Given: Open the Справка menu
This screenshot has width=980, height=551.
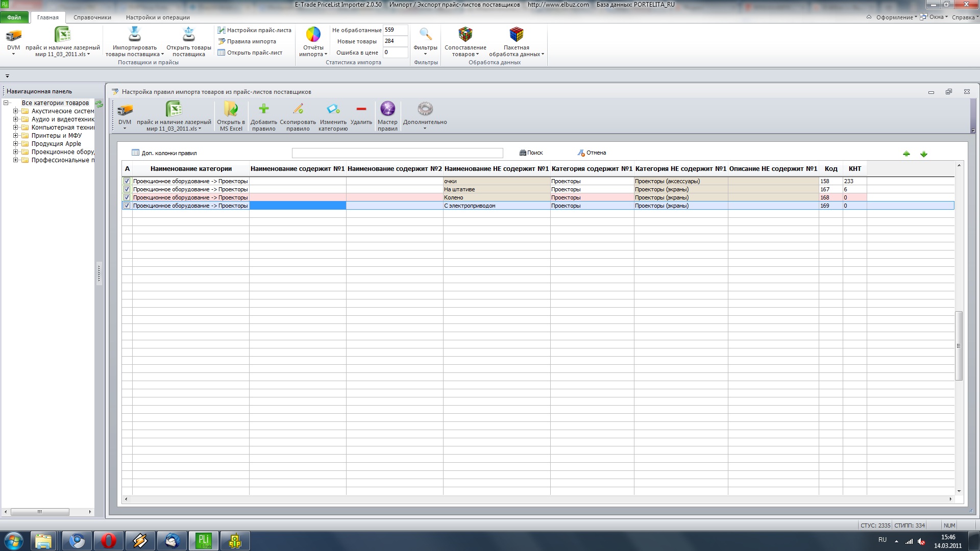Looking at the screenshot, I should (965, 17).
